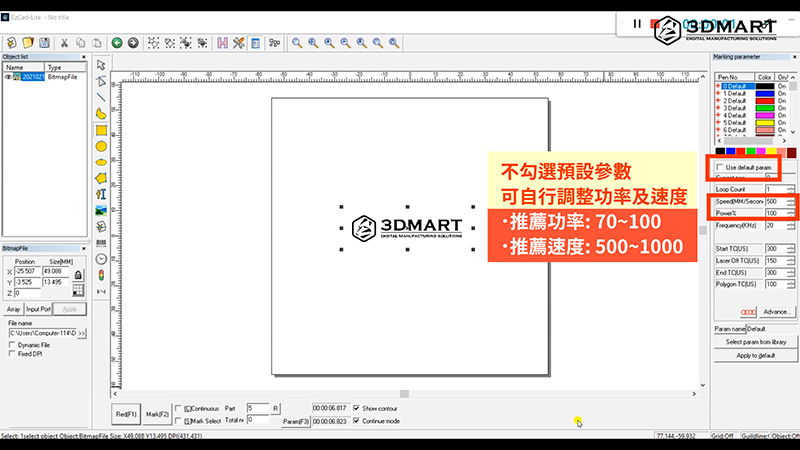Uncheck the Show contour checkbox
The width and height of the screenshot is (800, 450).
click(x=357, y=408)
